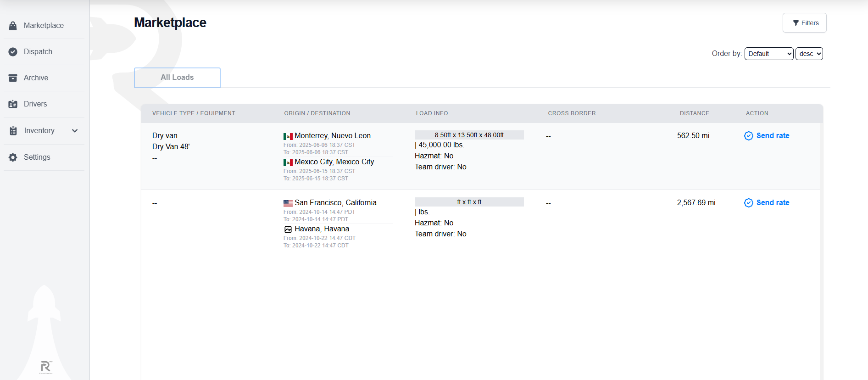Click the Inventory clipboard icon
Screen dimensions: 868x380
13,131
